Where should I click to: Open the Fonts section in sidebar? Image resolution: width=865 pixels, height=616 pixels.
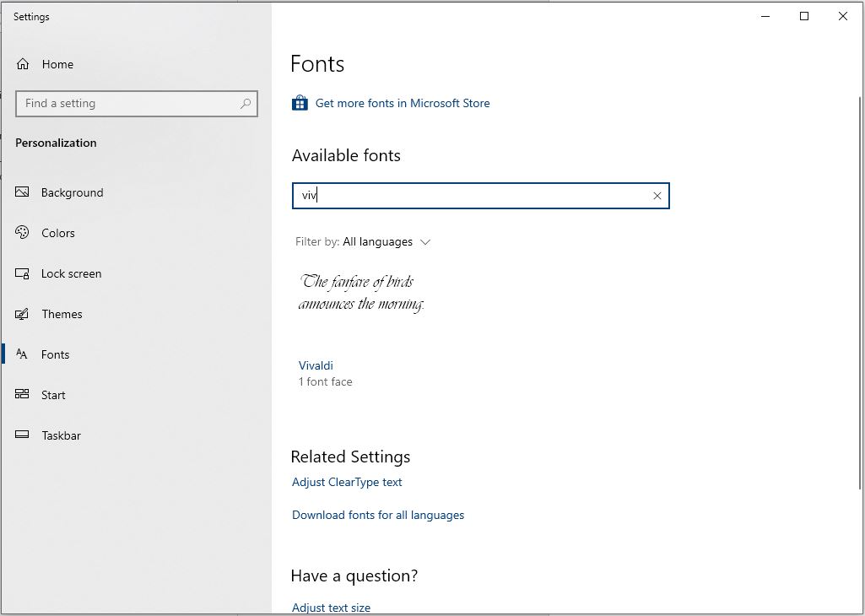click(55, 354)
